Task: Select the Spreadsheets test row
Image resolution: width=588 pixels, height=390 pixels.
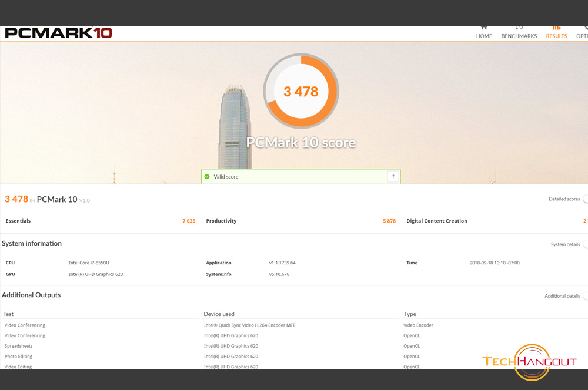Action: [x=18, y=346]
